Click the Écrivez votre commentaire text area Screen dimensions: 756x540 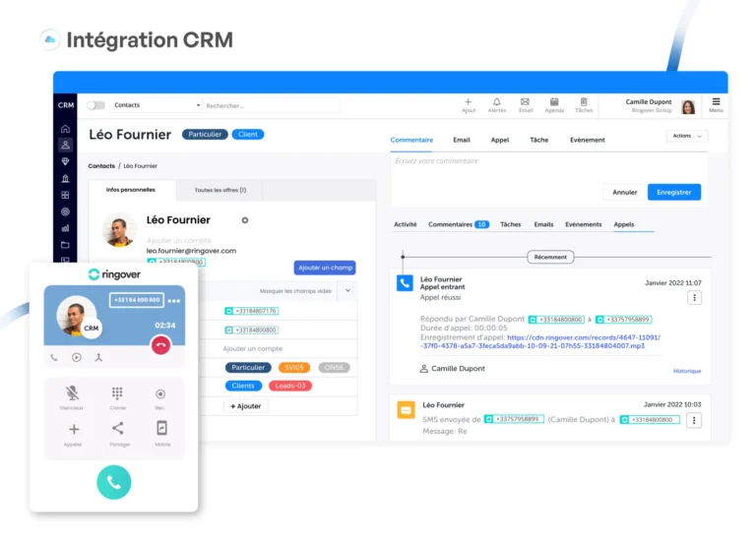point(548,167)
